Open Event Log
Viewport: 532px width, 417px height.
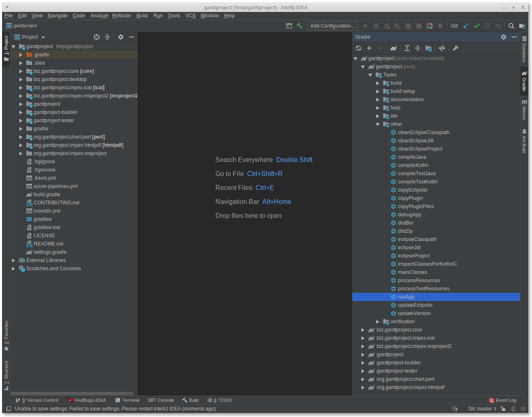502,400
